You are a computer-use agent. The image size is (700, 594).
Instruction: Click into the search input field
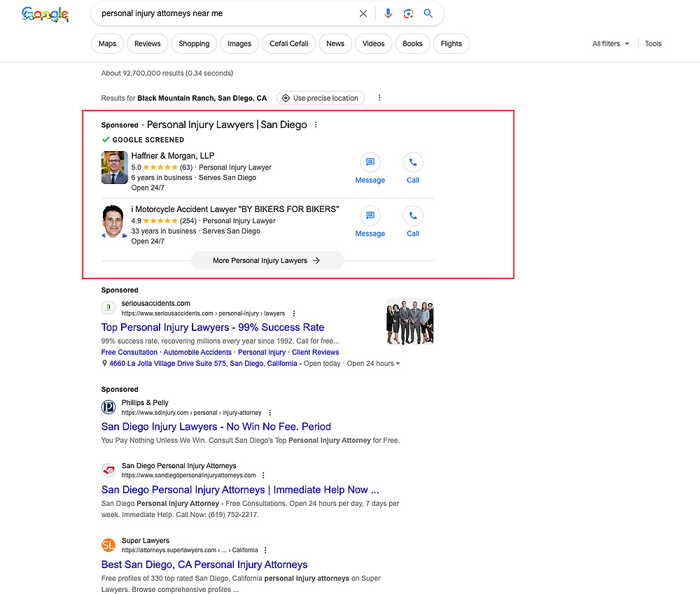tap(225, 14)
